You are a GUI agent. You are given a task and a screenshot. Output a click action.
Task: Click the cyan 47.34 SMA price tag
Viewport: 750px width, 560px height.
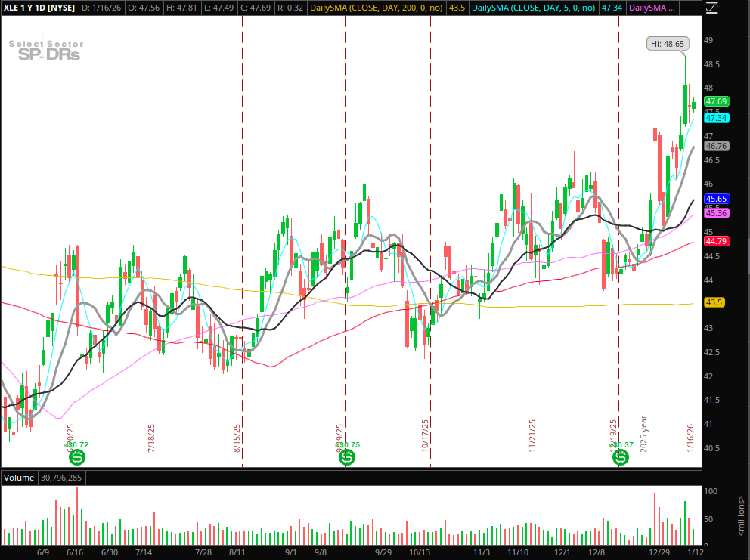tap(715, 118)
